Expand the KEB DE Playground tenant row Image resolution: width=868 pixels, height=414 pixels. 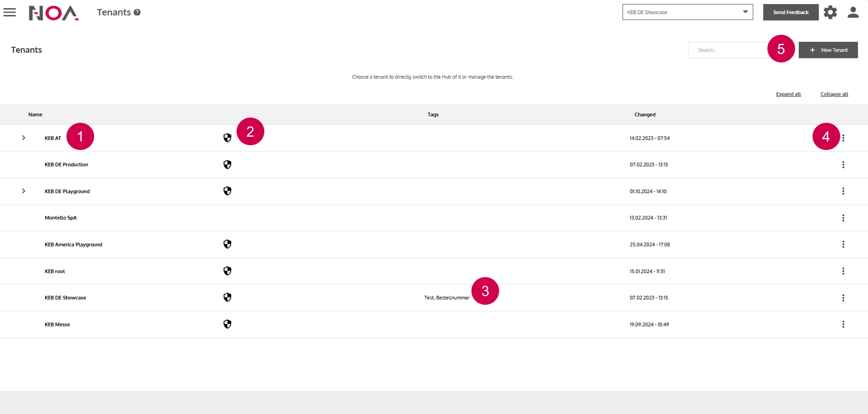(24, 191)
